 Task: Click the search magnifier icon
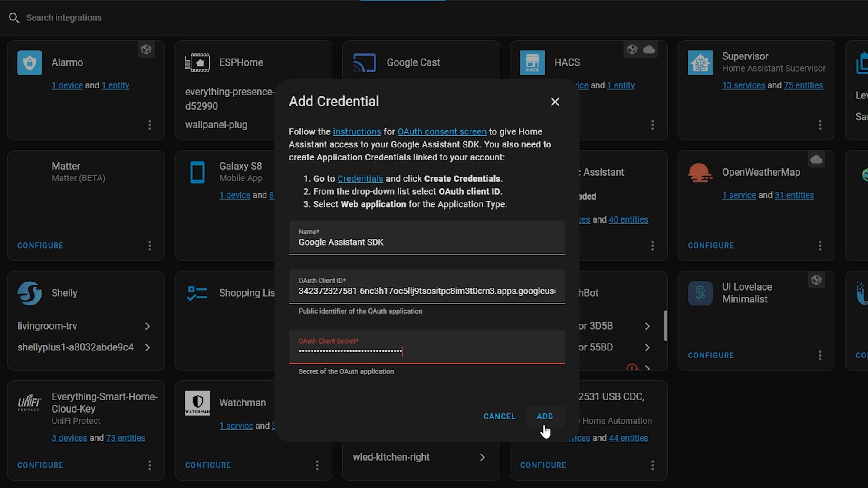(x=14, y=18)
